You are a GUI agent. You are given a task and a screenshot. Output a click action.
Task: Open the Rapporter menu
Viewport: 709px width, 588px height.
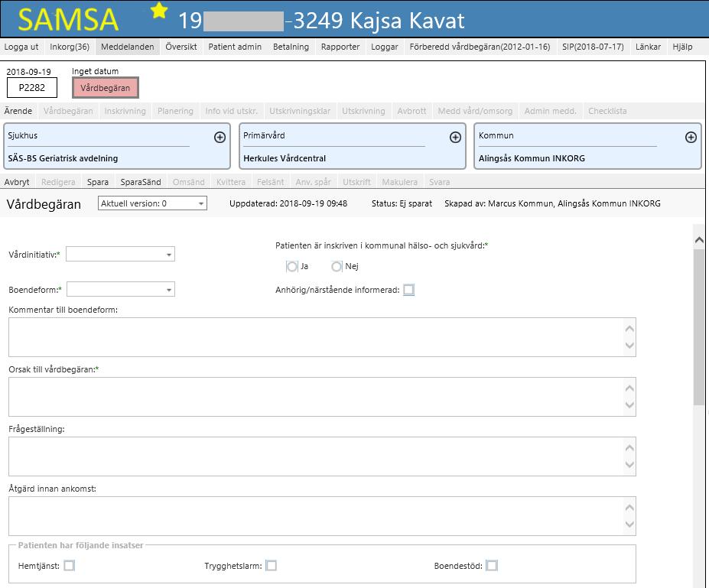pyautogui.click(x=340, y=47)
